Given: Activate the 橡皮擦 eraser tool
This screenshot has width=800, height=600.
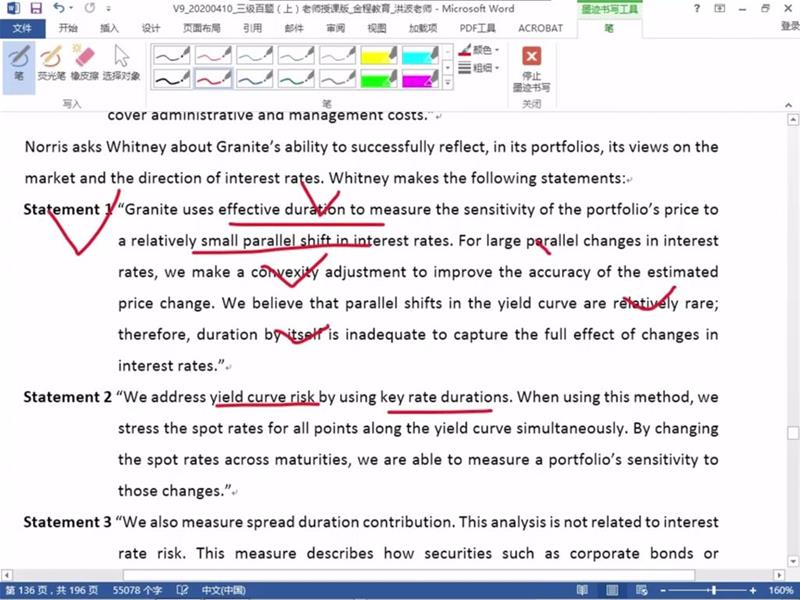Looking at the screenshot, I should (x=84, y=62).
